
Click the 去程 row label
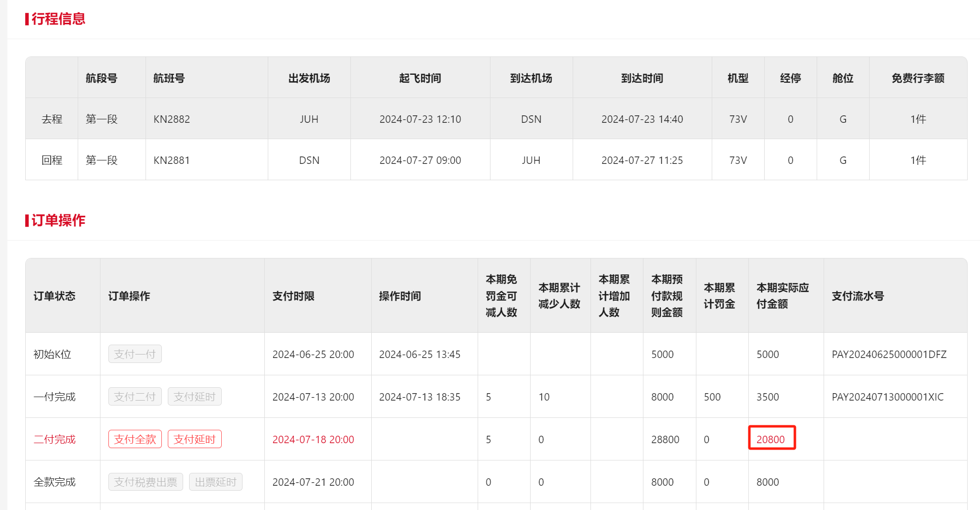[52, 119]
